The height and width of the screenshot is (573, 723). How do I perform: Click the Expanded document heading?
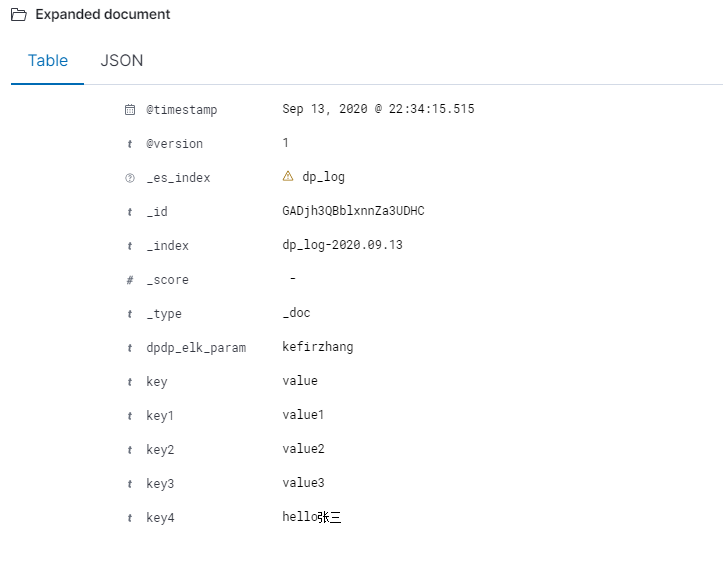click(x=103, y=14)
